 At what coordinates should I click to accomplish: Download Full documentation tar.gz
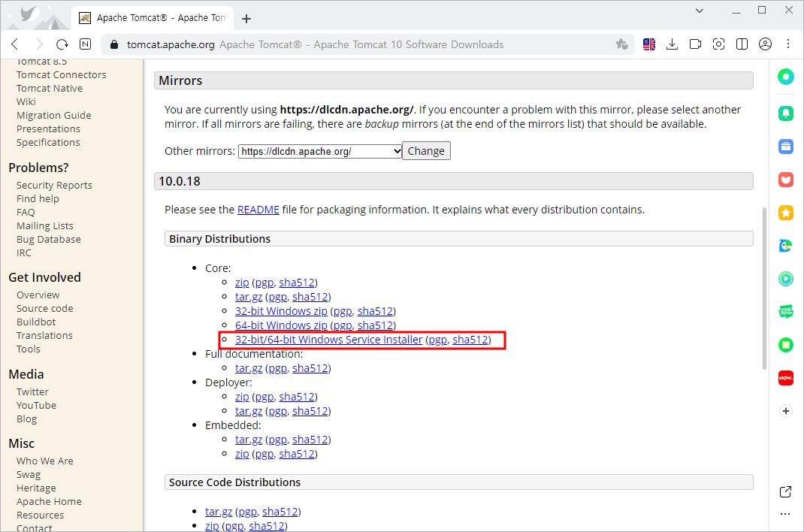249,368
